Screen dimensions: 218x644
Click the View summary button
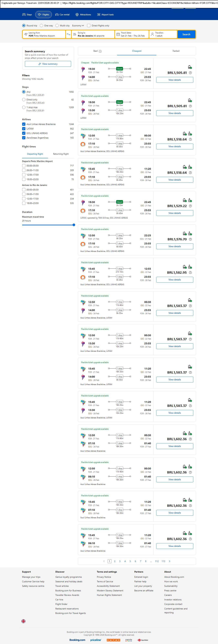48,64
